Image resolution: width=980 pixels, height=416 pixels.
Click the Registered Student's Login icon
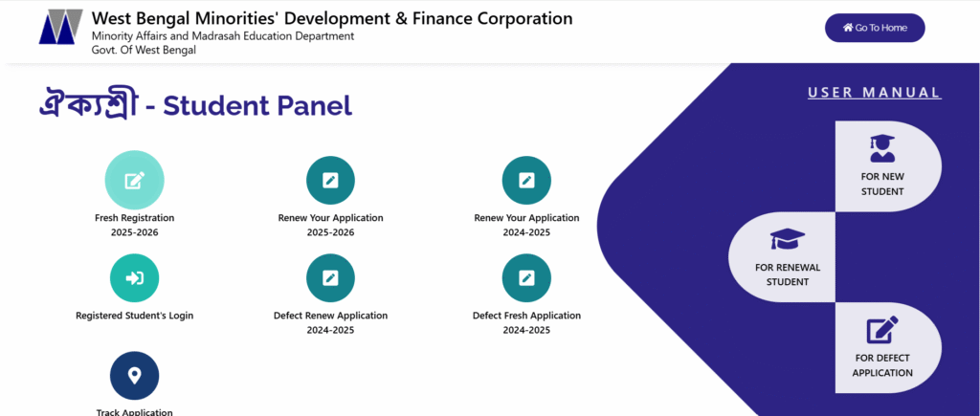coord(134,278)
